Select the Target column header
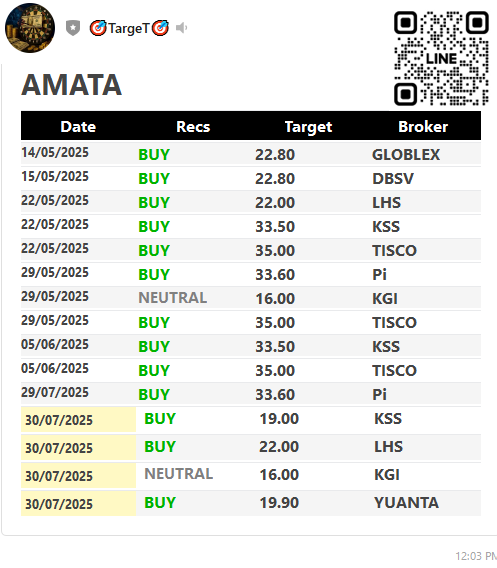 click(x=308, y=127)
